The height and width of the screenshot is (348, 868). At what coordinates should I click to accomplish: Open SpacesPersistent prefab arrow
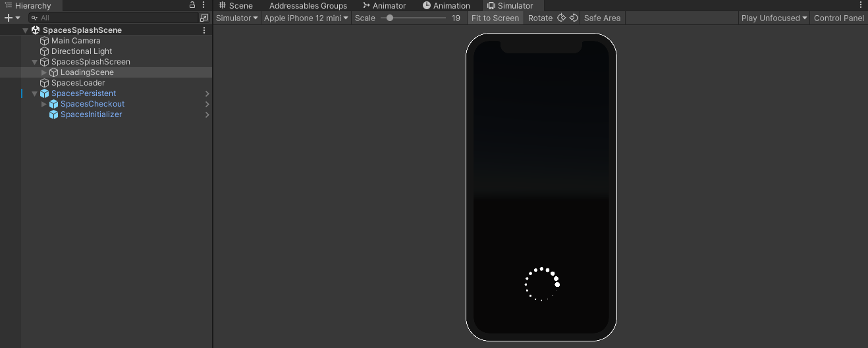pyautogui.click(x=207, y=93)
